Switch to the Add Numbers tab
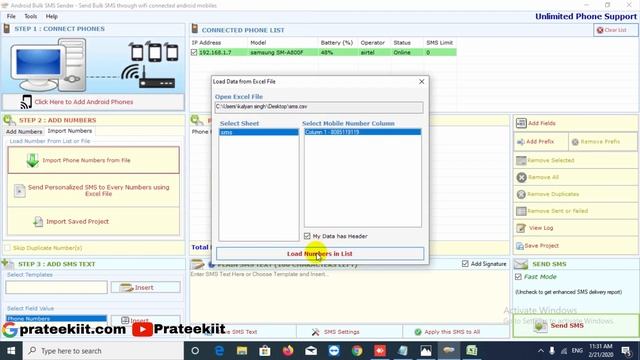 [x=24, y=131]
